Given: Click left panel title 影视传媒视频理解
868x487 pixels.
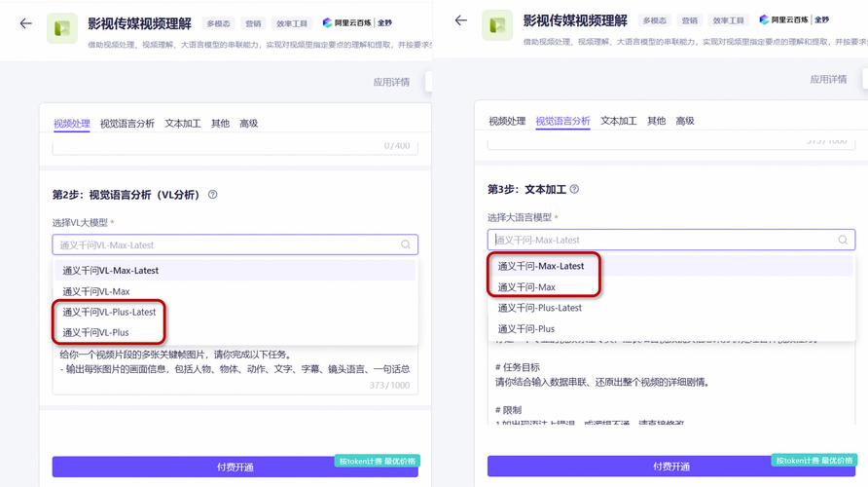Looking at the screenshot, I should coord(139,23).
